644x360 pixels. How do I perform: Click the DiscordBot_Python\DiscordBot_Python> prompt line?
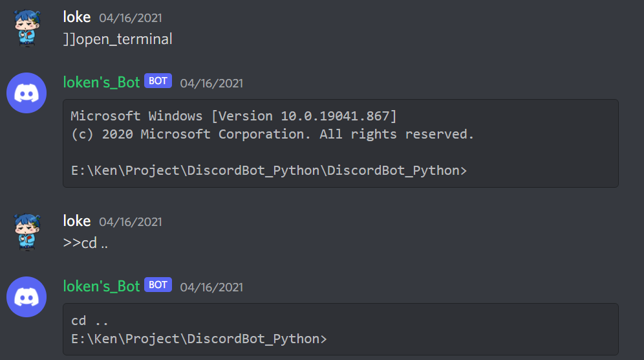click(x=269, y=170)
